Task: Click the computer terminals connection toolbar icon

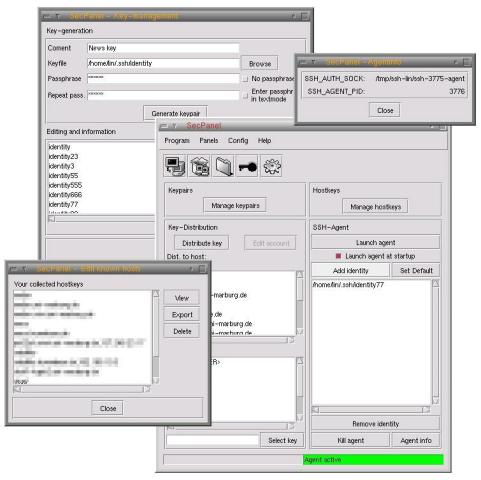Action: [x=175, y=166]
